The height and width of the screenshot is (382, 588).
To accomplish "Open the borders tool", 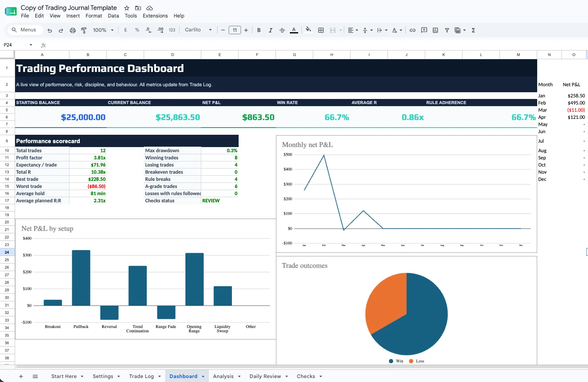I will coord(321,30).
